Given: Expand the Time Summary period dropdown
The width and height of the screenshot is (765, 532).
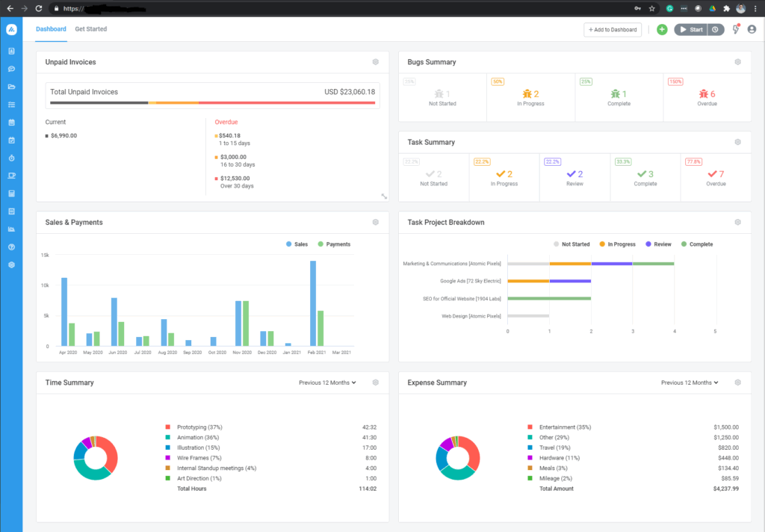Looking at the screenshot, I should (x=326, y=382).
